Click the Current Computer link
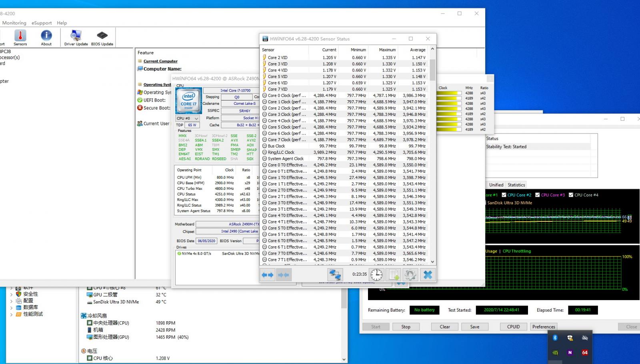Viewport: 640px width, 364px height. pyautogui.click(x=160, y=61)
